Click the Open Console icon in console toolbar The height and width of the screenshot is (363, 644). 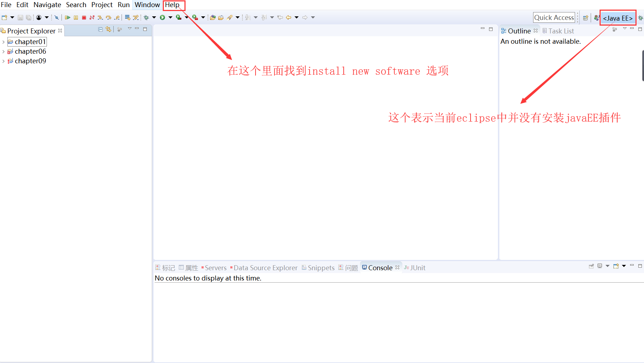coord(616,266)
